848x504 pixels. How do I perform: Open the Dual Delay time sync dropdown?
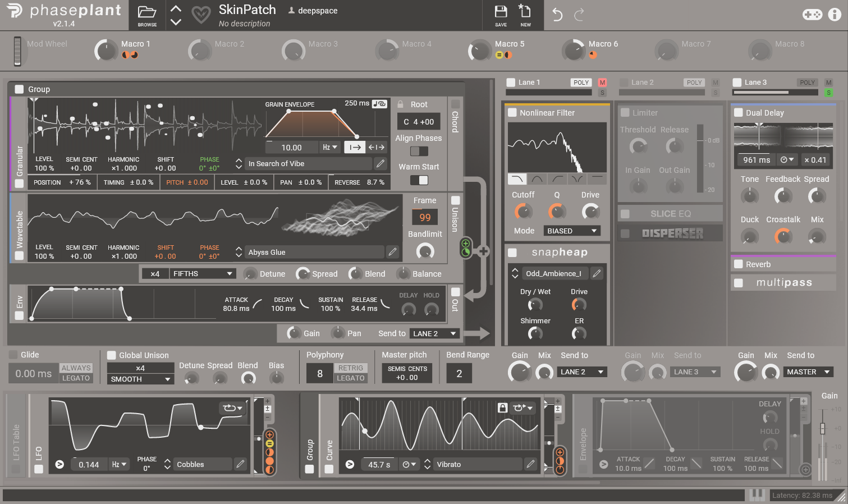(x=787, y=160)
